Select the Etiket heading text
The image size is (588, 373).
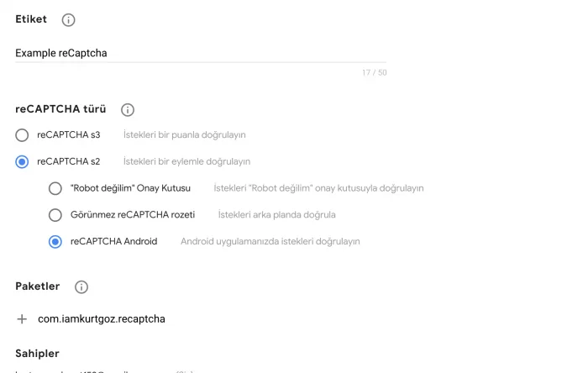[x=31, y=19]
